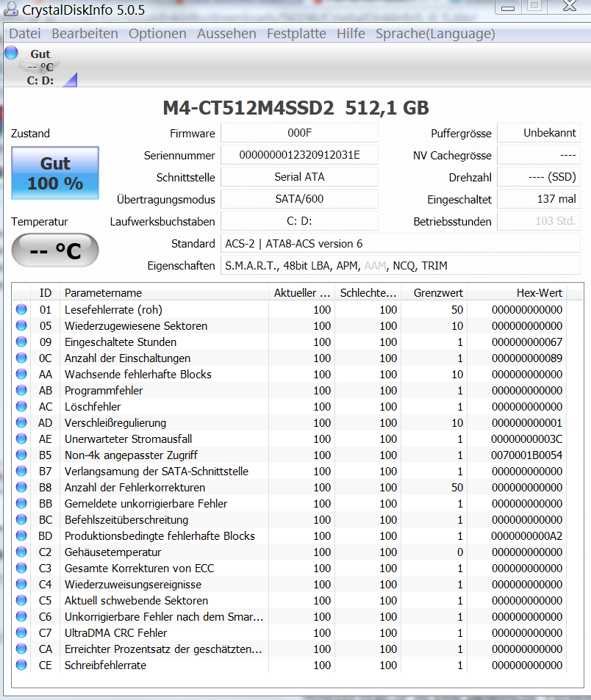Sort by the Schlechte column header
591x700 pixels.
tap(368, 293)
